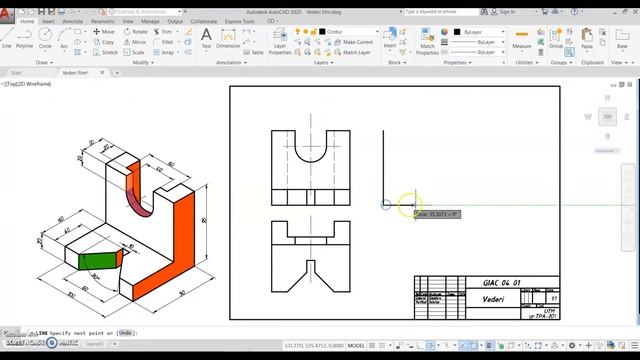The height and width of the screenshot is (360, 640).
Task: Toggle MODEL space button in status bar
Action: pos(356,345)
